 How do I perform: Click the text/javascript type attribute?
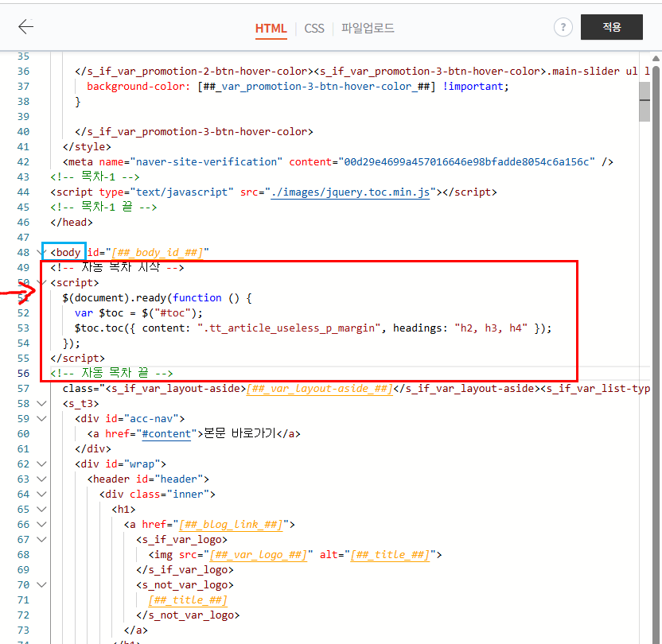point(181,192)
